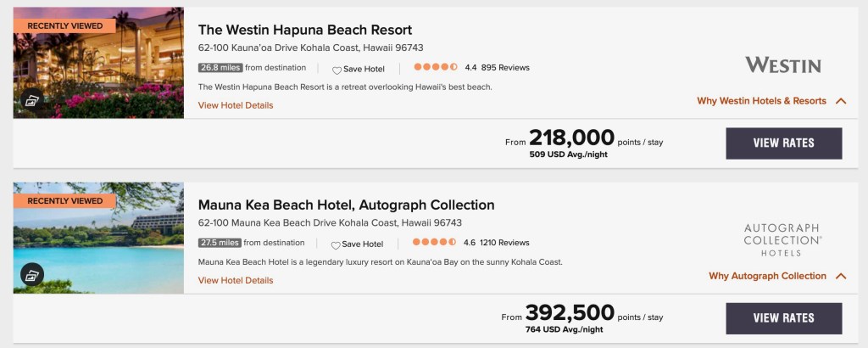Click The Westin Hapuna Beach Resort title
This screenshot has height=348, width=868.
pos(305,30)
